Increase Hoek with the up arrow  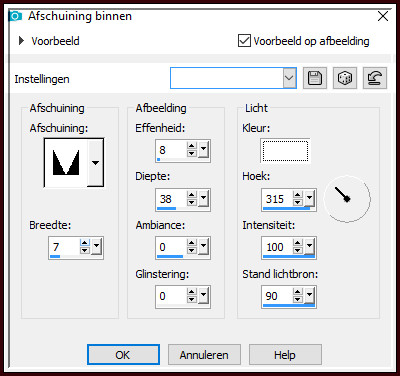click(298, 195)
